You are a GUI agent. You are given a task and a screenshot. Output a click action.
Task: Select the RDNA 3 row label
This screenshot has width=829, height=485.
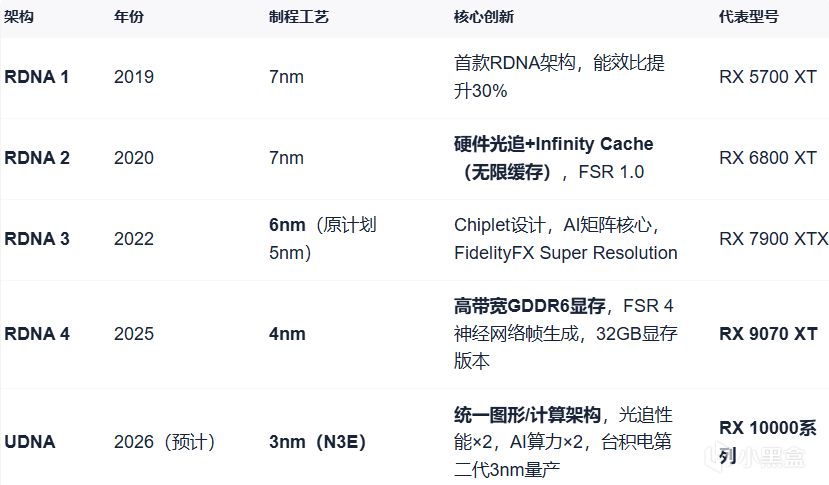(x=37, y=239)
